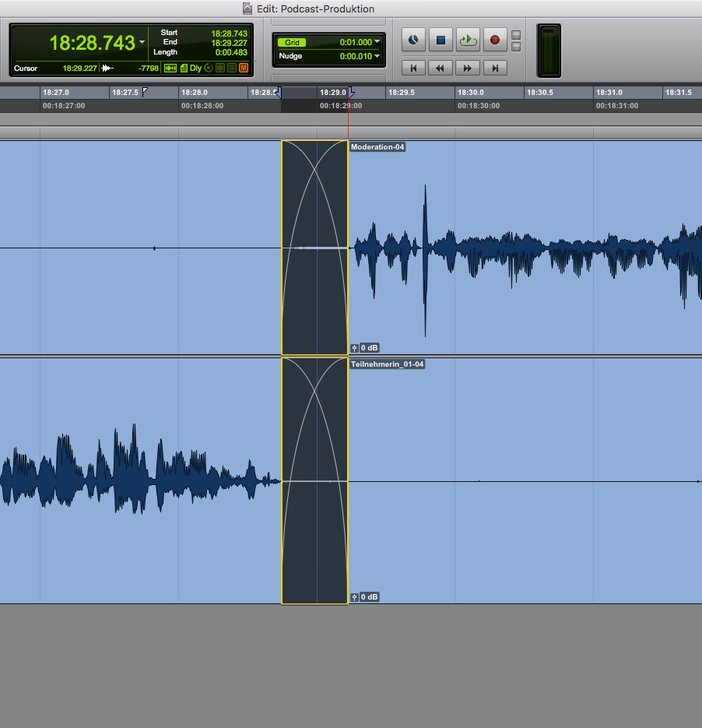Click the 0 dB clip gain on Moderation track
Viewport: 702px width, 728px height.
point(369,348)
